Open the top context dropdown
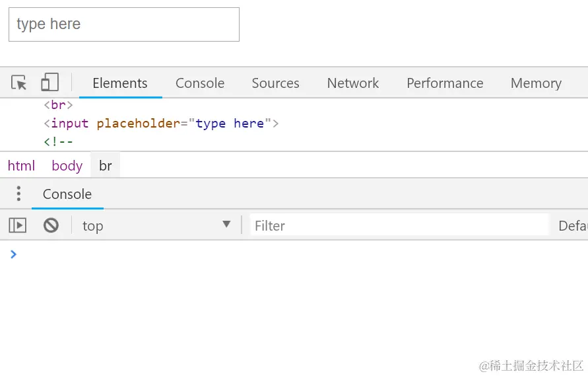The height and width of the screenshot is (376, 588). (156, 225)
